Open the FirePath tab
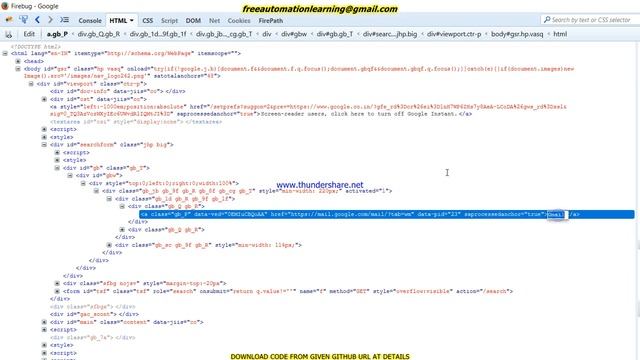 pos(271,20)
